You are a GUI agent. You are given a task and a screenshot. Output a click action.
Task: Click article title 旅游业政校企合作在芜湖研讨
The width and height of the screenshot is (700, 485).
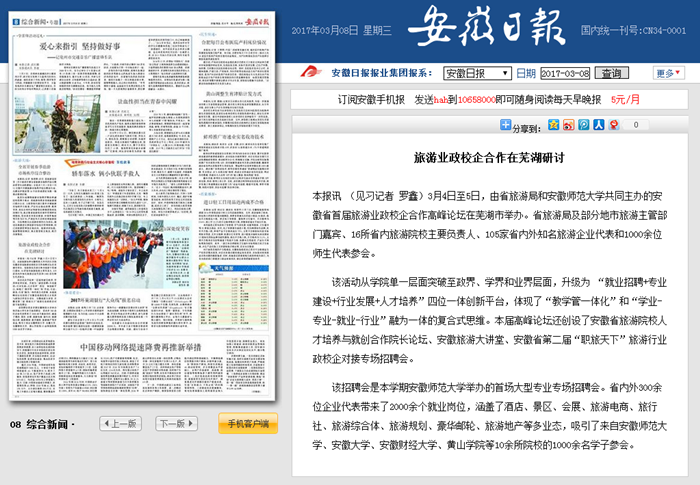pos(489,158)
